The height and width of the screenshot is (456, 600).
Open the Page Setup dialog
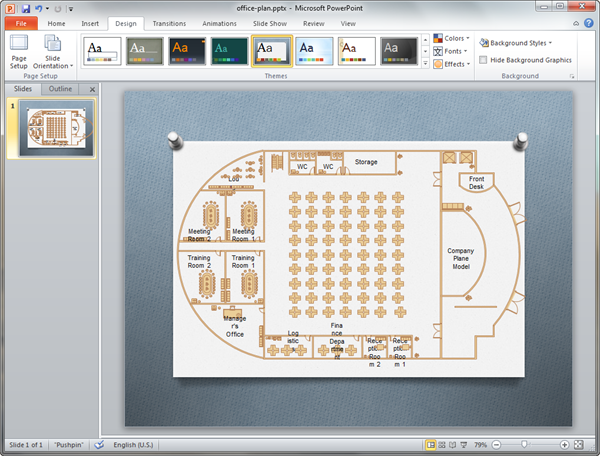tap(19, 51)
